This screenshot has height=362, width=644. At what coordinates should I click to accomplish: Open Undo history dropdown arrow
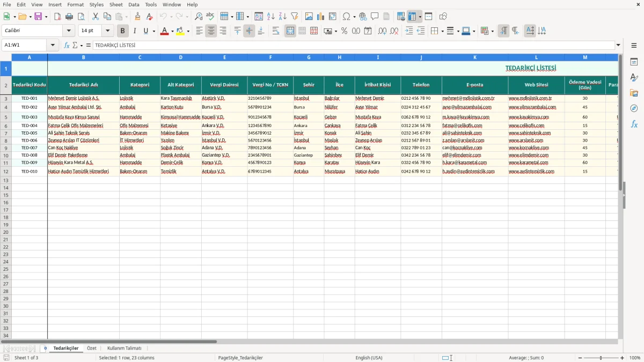[x=171, y=17]
